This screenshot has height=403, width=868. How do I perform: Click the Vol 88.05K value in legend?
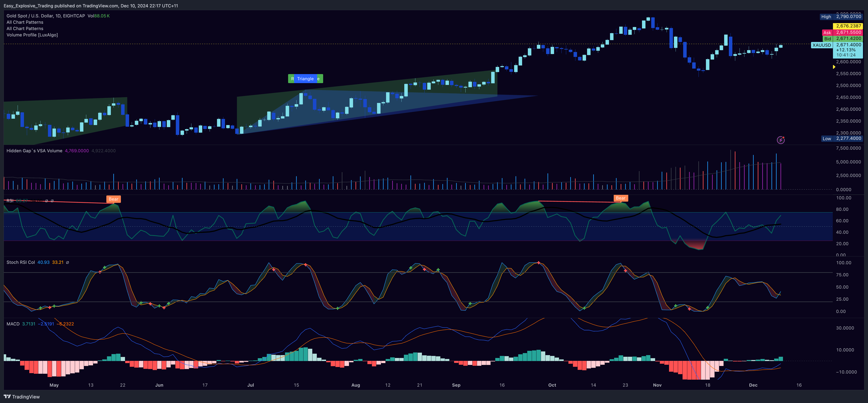click(98, 16)
